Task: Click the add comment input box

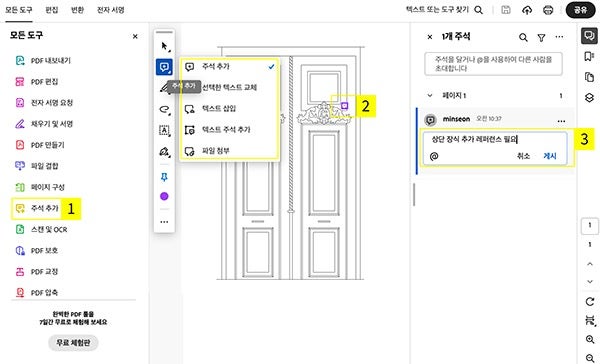Action: (493, 64)
